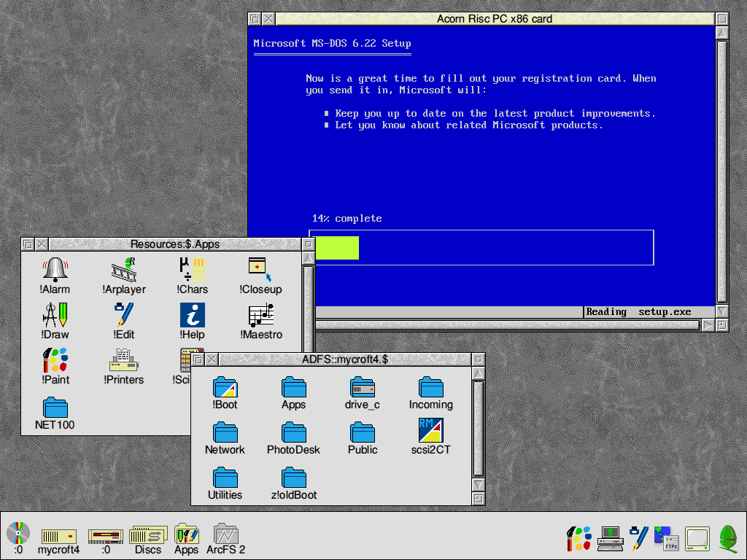Click the green acorn Task Manager icon

[728, 539]
